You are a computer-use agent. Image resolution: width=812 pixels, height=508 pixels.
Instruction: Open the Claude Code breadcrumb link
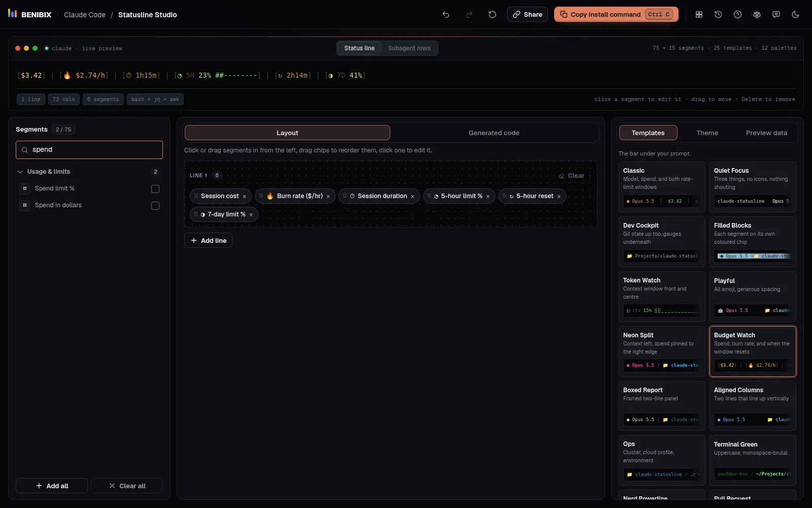pyautogui.click(x=85, y=15)
